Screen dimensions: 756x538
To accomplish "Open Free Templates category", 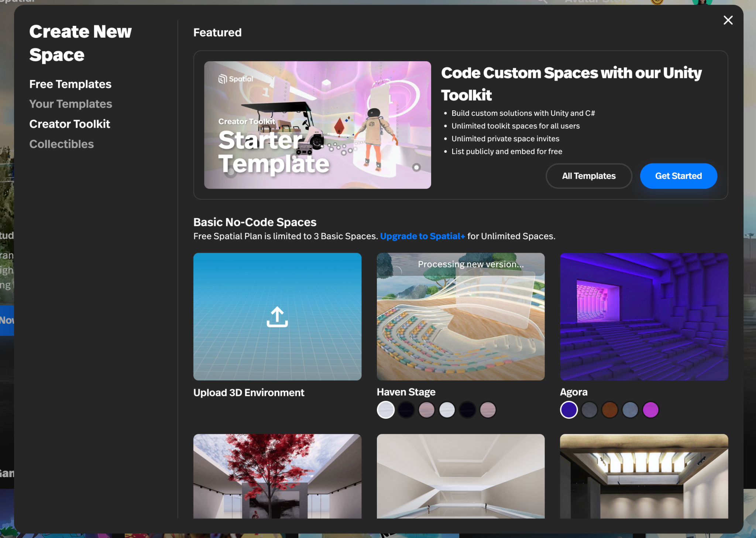I will point(70,84).
